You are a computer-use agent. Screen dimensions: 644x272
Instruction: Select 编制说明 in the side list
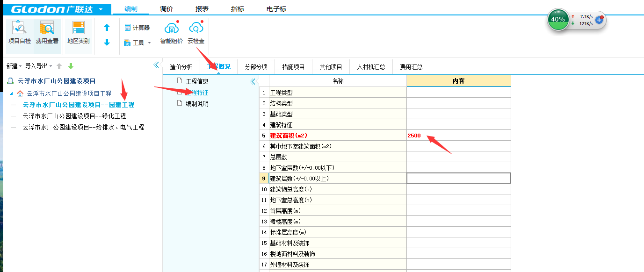pos(197,104)
